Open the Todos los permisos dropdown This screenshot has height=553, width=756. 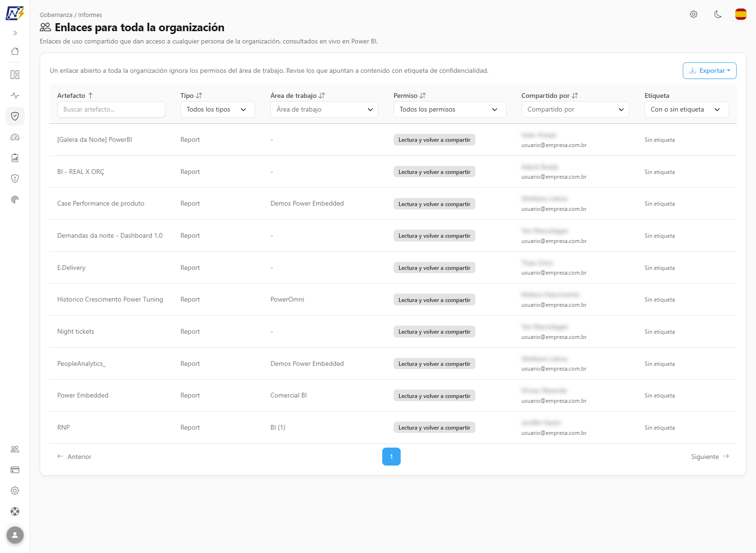click(450, 109)
